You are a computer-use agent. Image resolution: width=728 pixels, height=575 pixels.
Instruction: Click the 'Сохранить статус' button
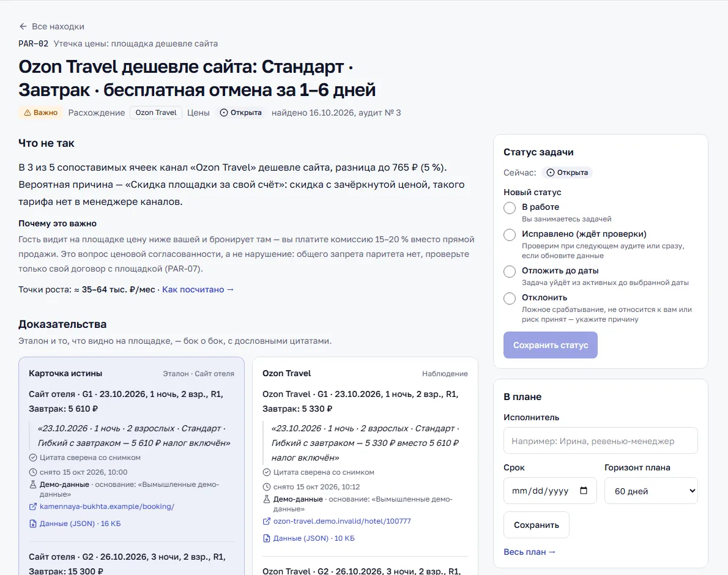[550, 345]
